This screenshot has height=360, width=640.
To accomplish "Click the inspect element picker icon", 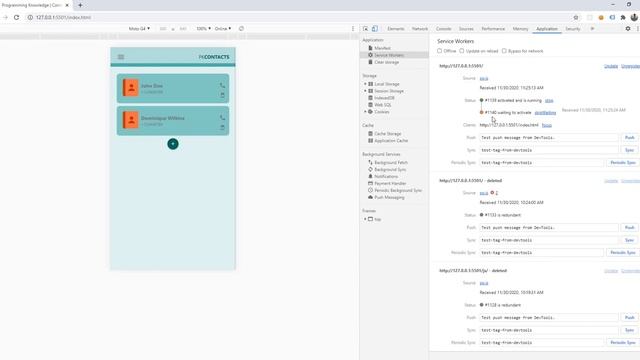I will [366, 29].
